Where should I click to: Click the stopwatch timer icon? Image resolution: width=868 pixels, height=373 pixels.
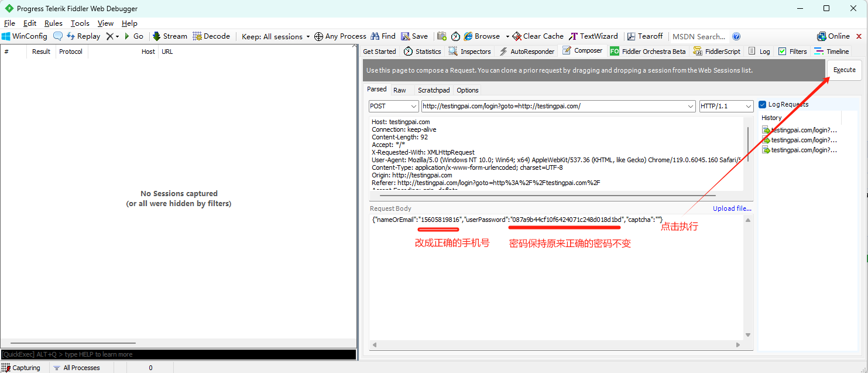click(x=455, y=36)
